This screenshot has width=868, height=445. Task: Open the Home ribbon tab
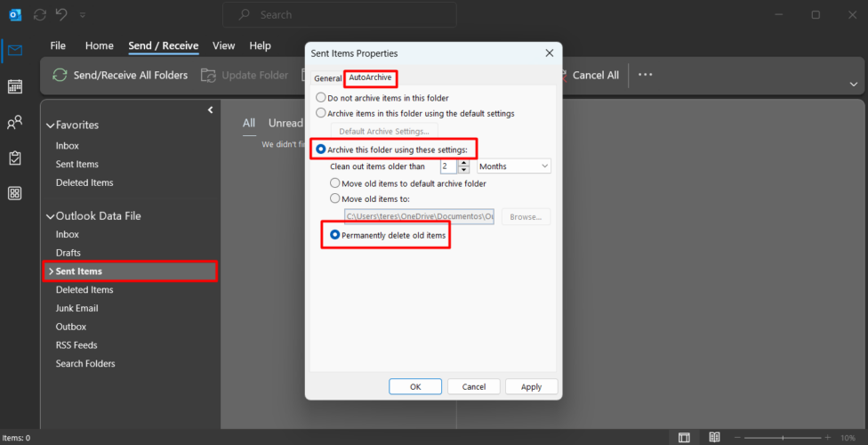pos(99,46)
